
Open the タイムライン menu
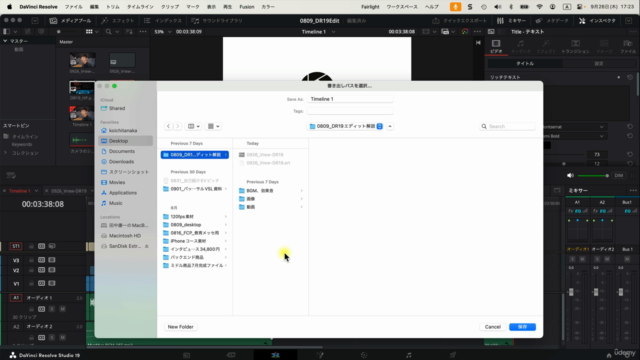pyautogui.click(x=140, y=7)
